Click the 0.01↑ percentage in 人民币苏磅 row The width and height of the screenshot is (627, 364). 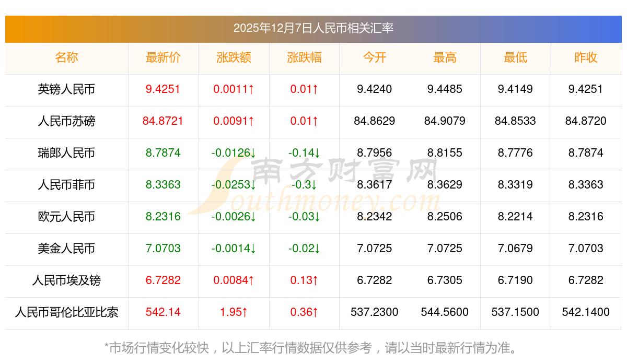pyautogui.click(x=304, y=121)
